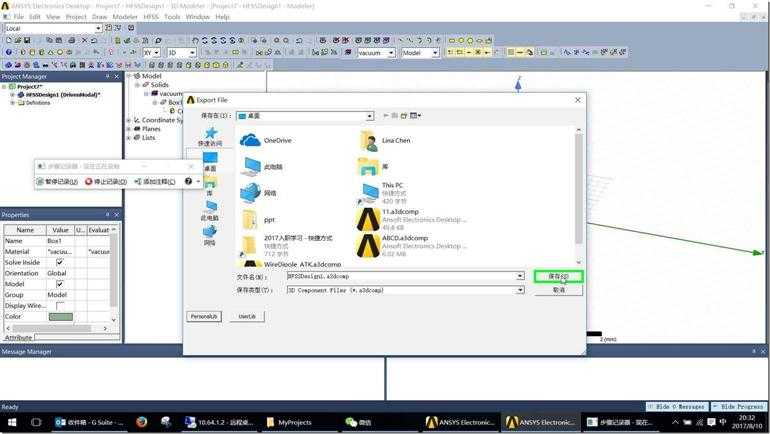Expand the Lists node in model tree
770x434 pixels.
click(x=129, y=137)
